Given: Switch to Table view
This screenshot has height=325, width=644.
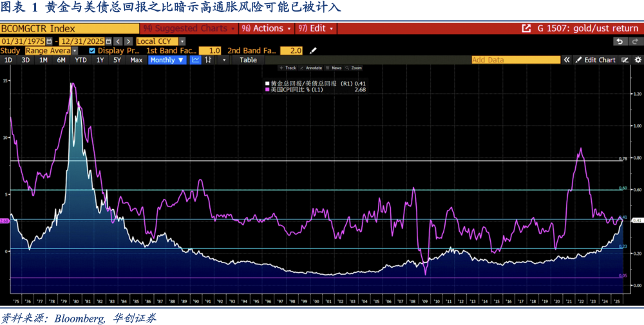Looking at the screenshot, I should 248,60.
